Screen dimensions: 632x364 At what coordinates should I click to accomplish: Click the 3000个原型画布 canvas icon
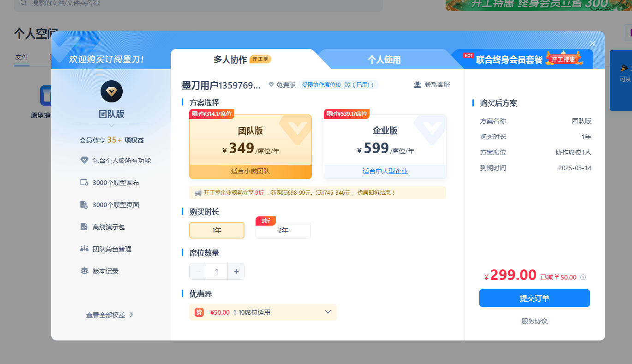pos(85,182)
